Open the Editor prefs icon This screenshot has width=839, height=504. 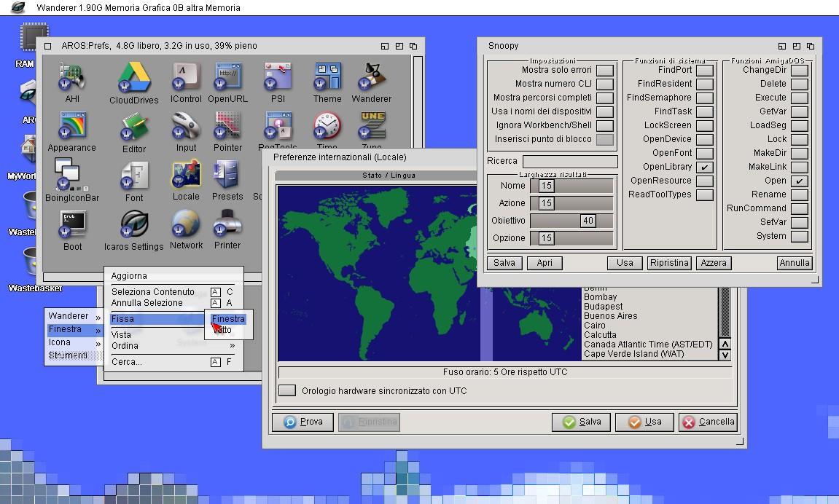pos(134,127)
